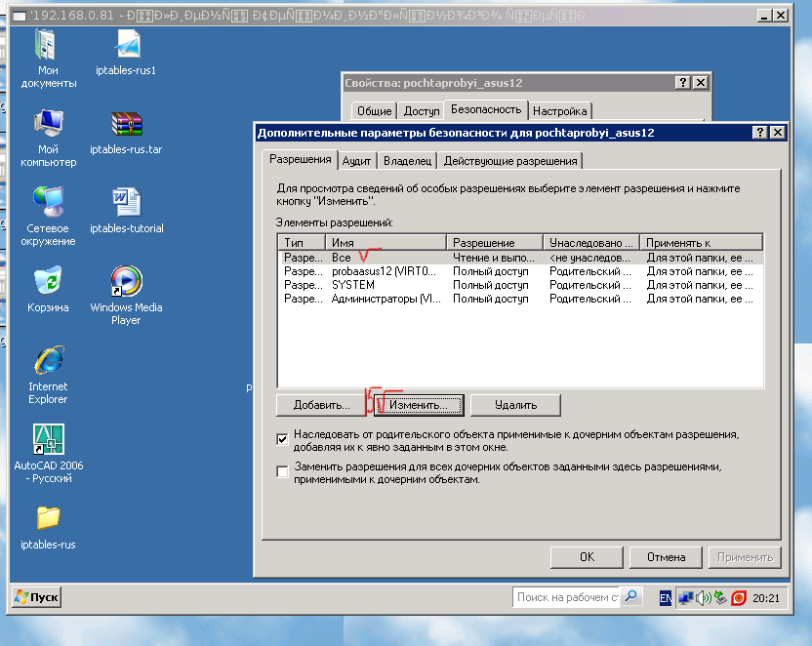812x646 pixels.
Task: Open the iptables-rus folder icon
Action: tap(48, 518)
